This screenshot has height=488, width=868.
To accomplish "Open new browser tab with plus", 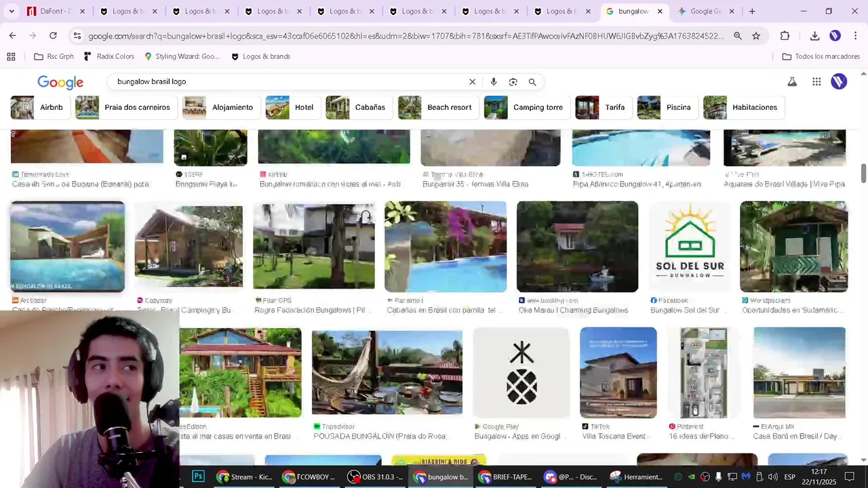I will pos(752,11).
